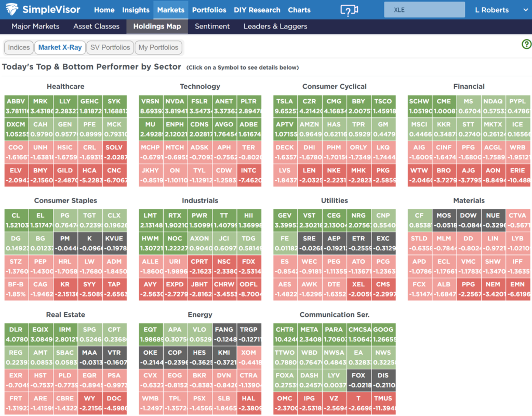Open the DIY Research menu
The image size is (532, 416).
coord(257,10)
